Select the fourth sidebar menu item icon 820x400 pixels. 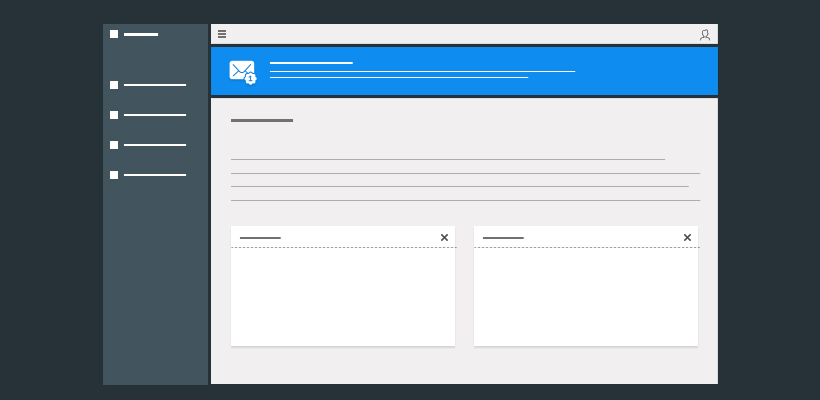114,175
